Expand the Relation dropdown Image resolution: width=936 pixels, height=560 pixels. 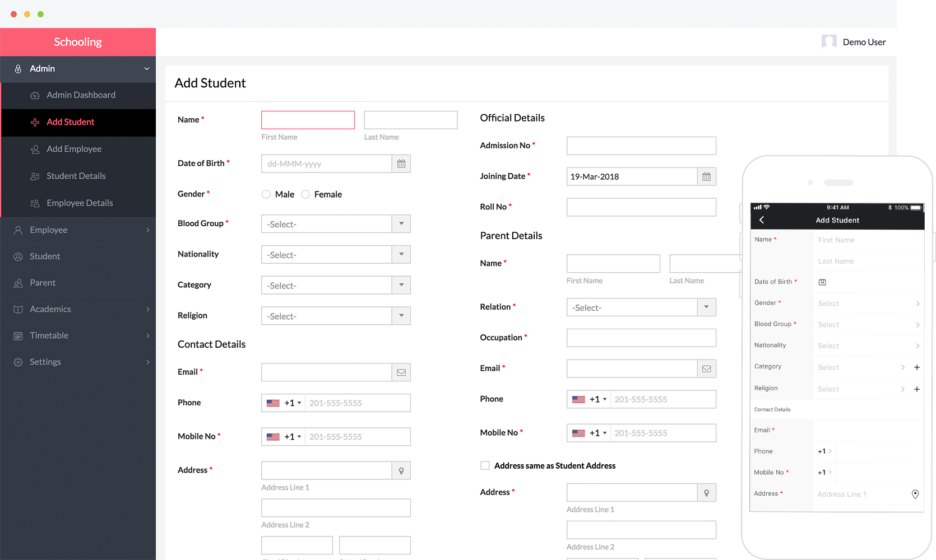point(641,307)
